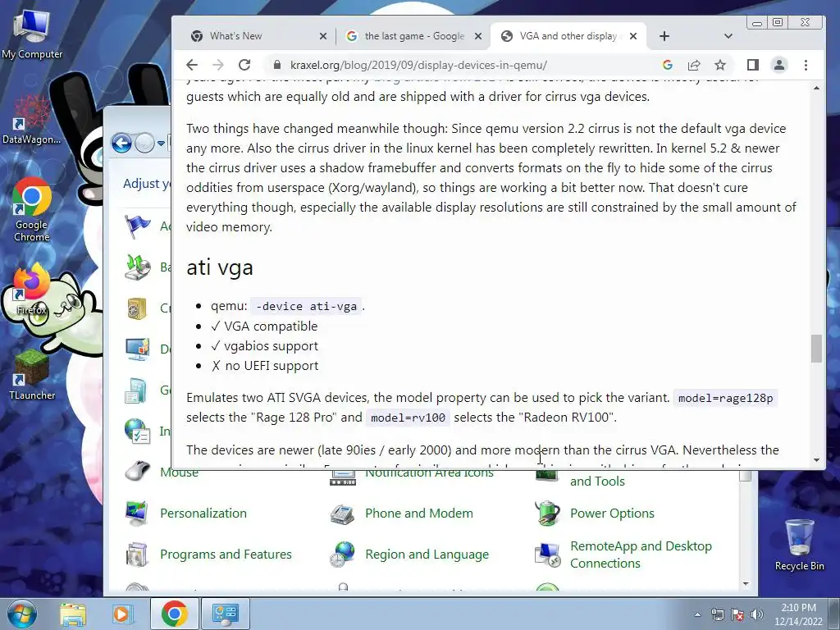Viewport: 840px width, 630px height.
Task: Open DataWagon desktop shortcut
Action: [31, 120]
